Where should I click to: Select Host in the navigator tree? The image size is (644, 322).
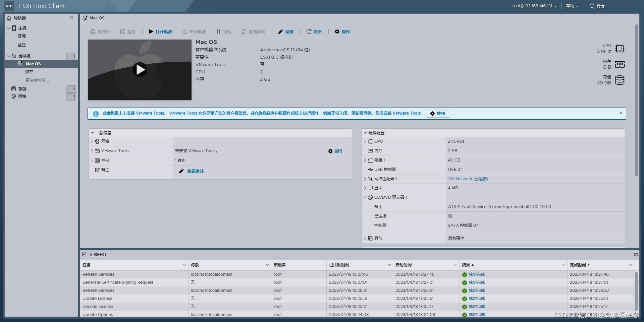coord(22,28)
